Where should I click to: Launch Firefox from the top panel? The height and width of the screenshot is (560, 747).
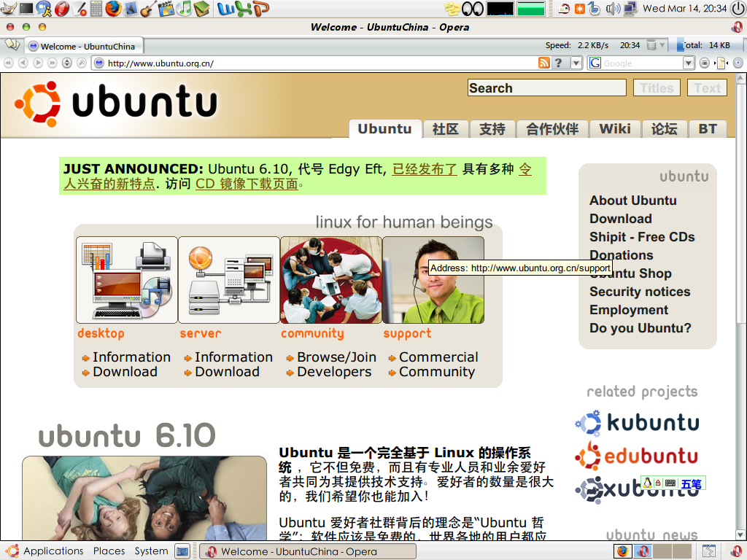pyautogui.click(x=113, y=8)
